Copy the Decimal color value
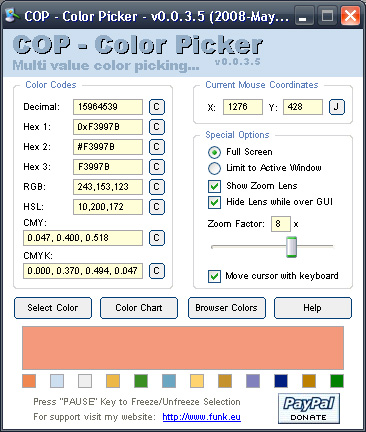 click(157, 107)
